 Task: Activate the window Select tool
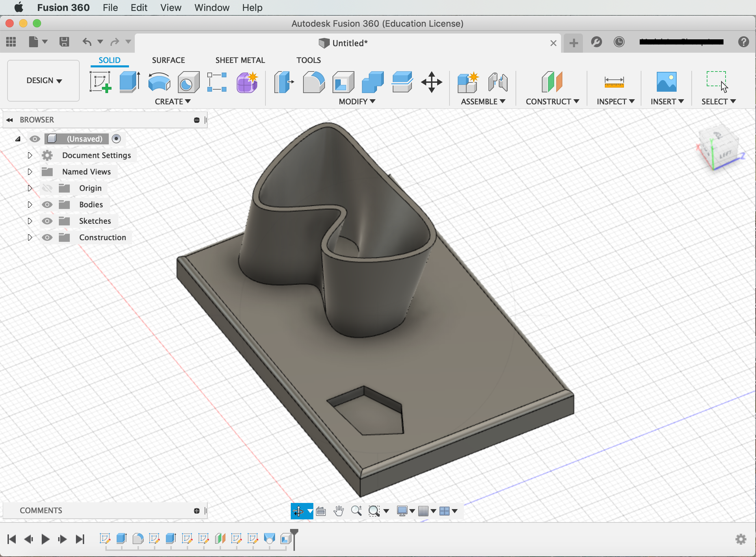coord(717,81)
